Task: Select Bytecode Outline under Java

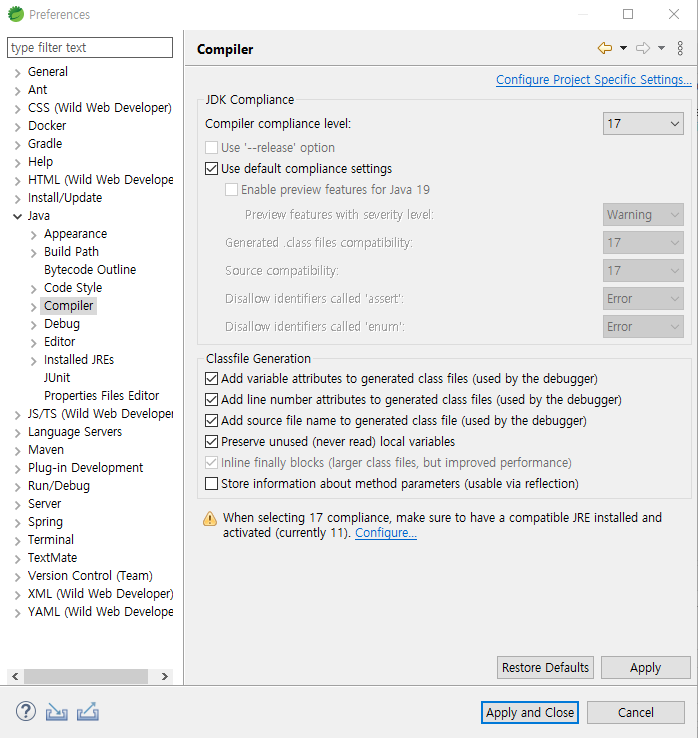Action: pyautogui.click(x=90, y=270)
